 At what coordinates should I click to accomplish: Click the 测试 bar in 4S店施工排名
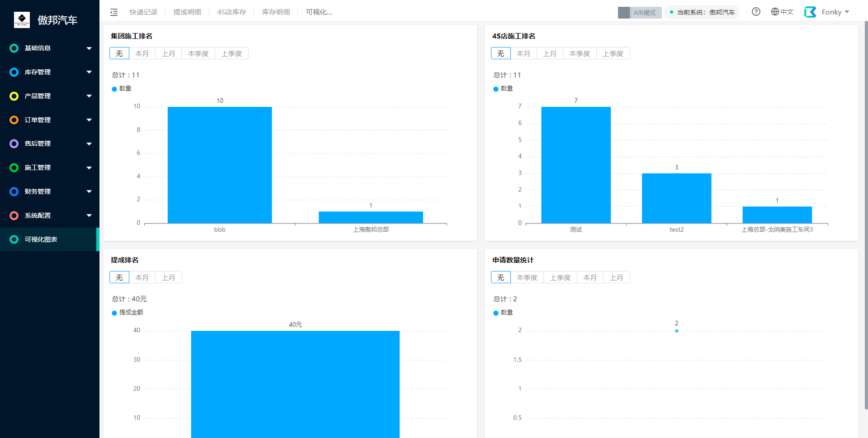pos(576,165)
